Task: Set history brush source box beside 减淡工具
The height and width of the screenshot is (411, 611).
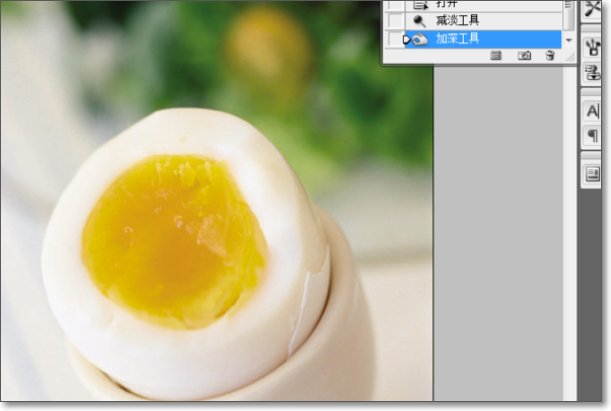Action: (x=394, y=20)
